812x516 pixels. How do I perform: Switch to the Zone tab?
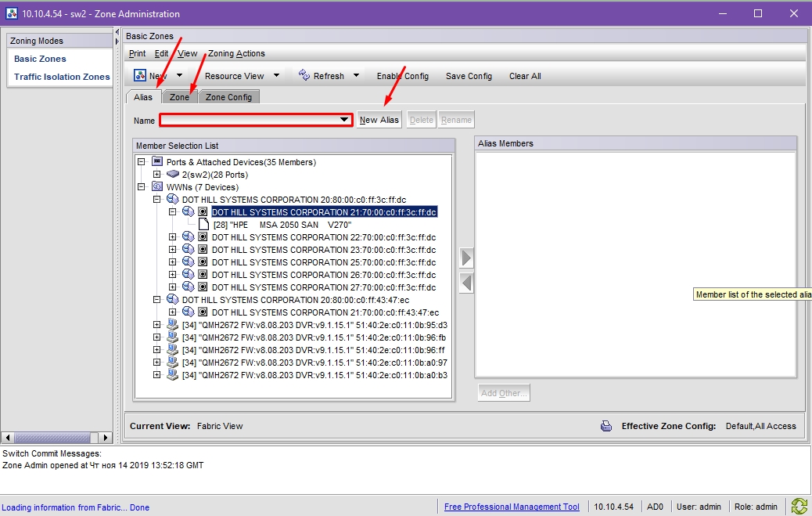(x=180, y=97)
